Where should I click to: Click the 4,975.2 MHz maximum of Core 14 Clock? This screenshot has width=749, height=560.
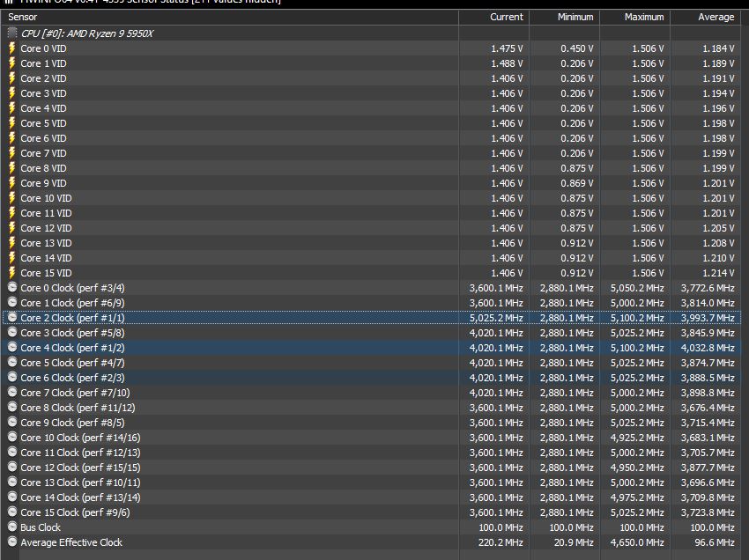(x=637, y=497)
